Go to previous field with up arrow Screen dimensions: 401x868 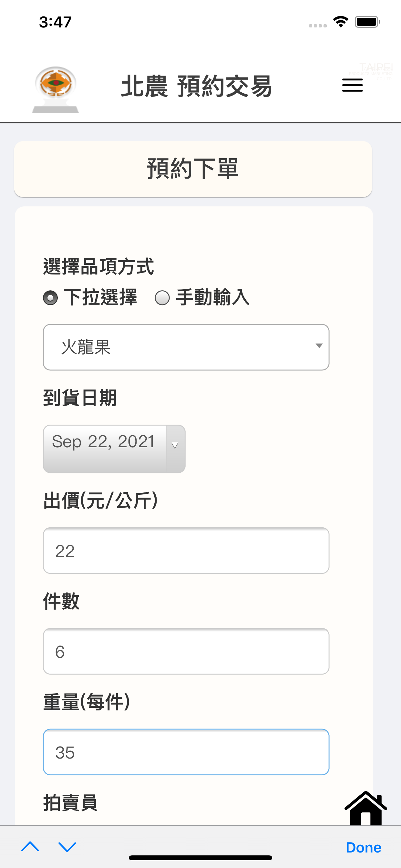click(30, 846)
